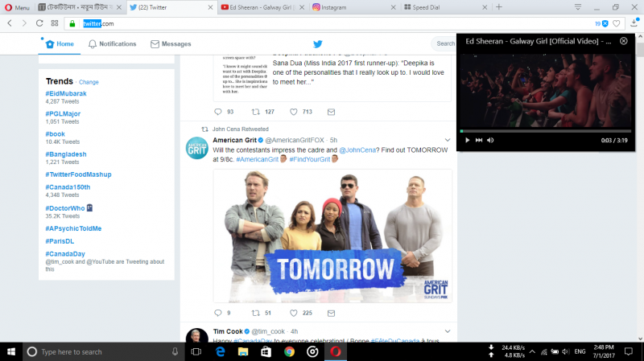Screen dimensions: 644x361
Task: Bookmark page with the heart icon
Action: 616,24
